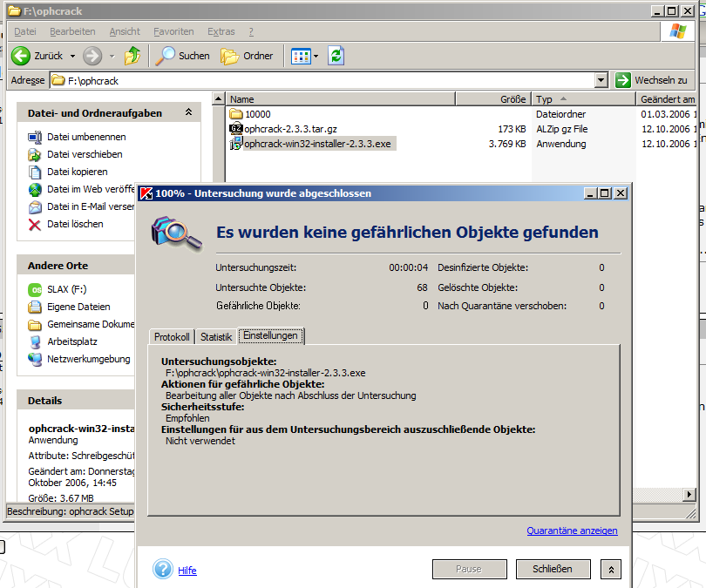Image resolution: width=706 pixels, height=588 pixels.
Task: Click the blue question mark help icon
Action: point(162,569)
